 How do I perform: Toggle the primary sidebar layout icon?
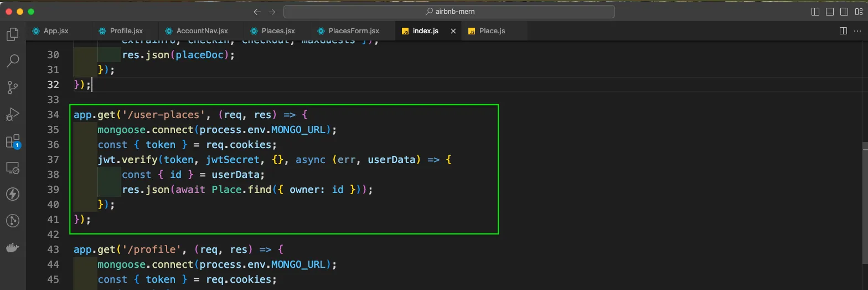click(815, 12)
